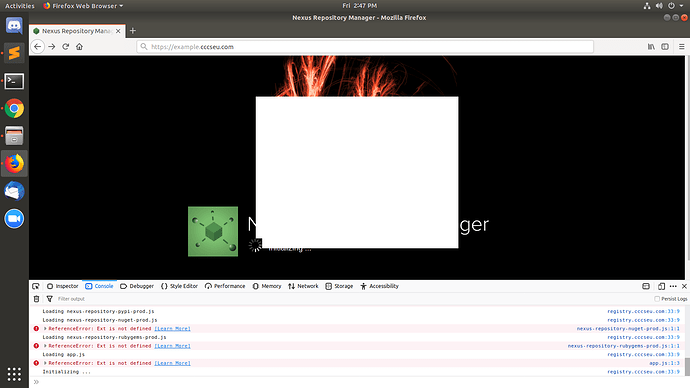Open a new browser tab
This screenshot has width=690, height=388.
(132, 31)
